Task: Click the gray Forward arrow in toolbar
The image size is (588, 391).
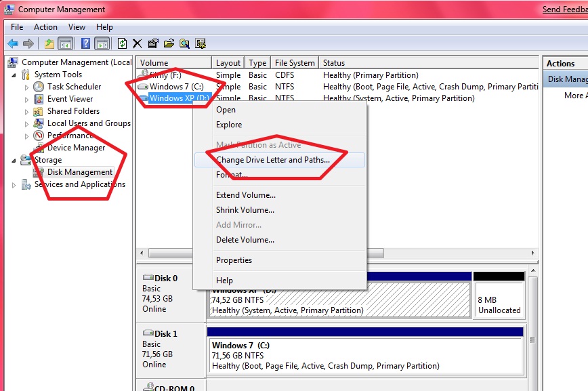Action: tap(28, 43)
